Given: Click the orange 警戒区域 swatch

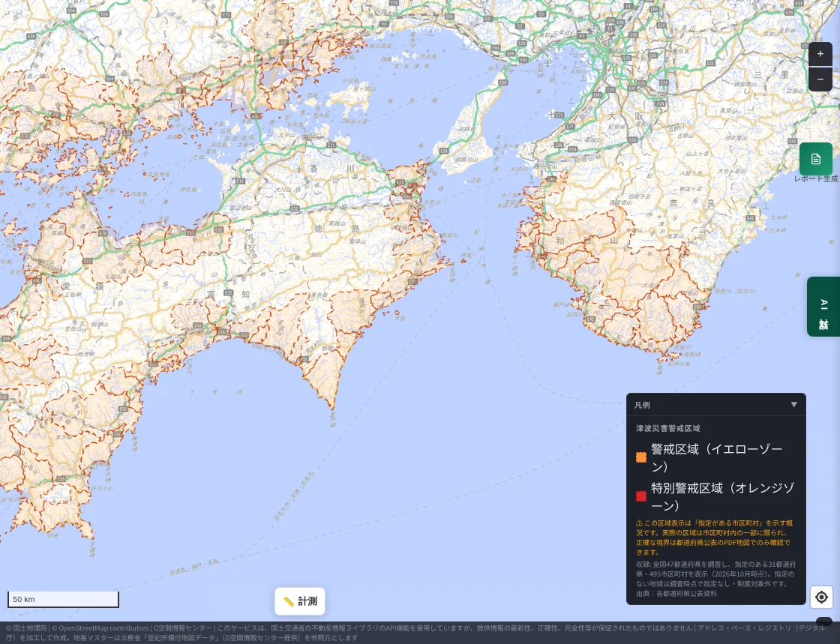Looking at the screenshot, I should point(640,457).
